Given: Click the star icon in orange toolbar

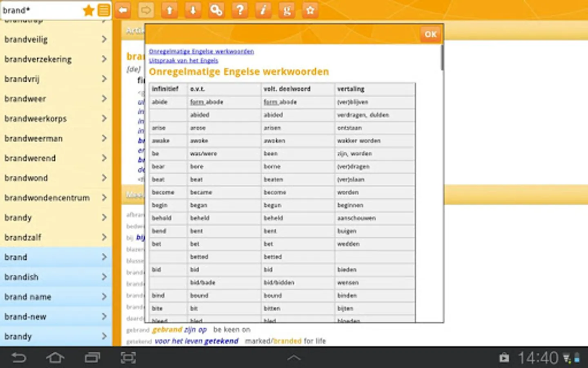Looking at the screenshot, I should [310, 10].
